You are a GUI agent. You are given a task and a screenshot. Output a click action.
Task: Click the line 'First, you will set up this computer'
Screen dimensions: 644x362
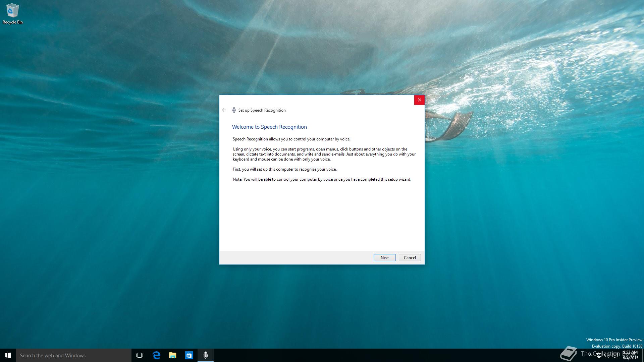(285, 169)
